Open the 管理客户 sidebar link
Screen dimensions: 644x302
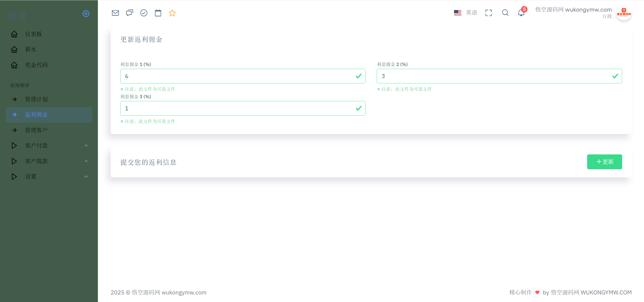(36, 130)
